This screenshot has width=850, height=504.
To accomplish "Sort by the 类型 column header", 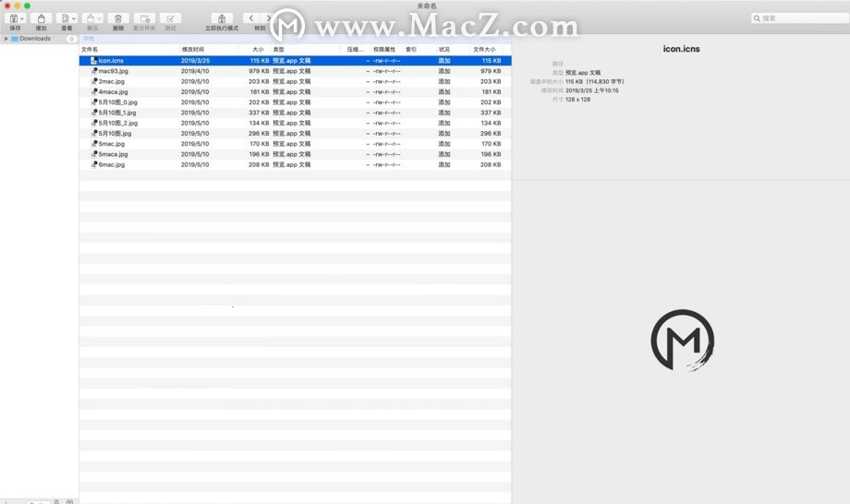I will [279, 49].
